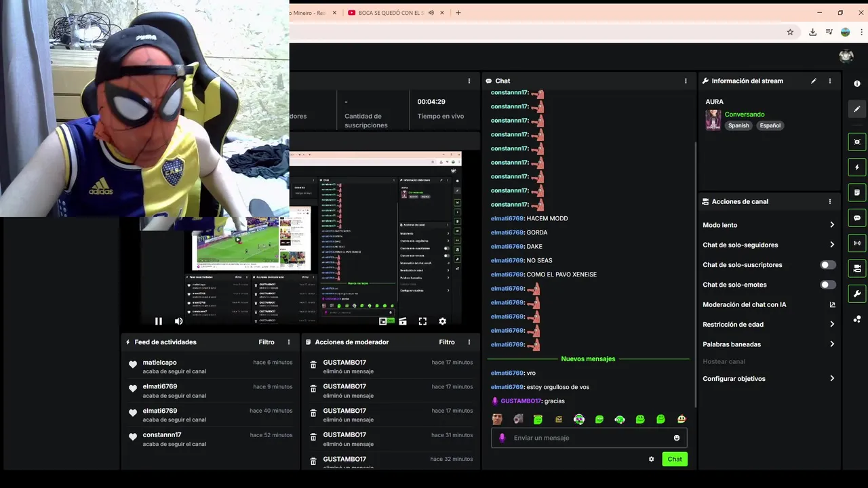Toggle moderator actions document sidebar icon
Viewport: 868px width, 488px height.
(857, 192)
